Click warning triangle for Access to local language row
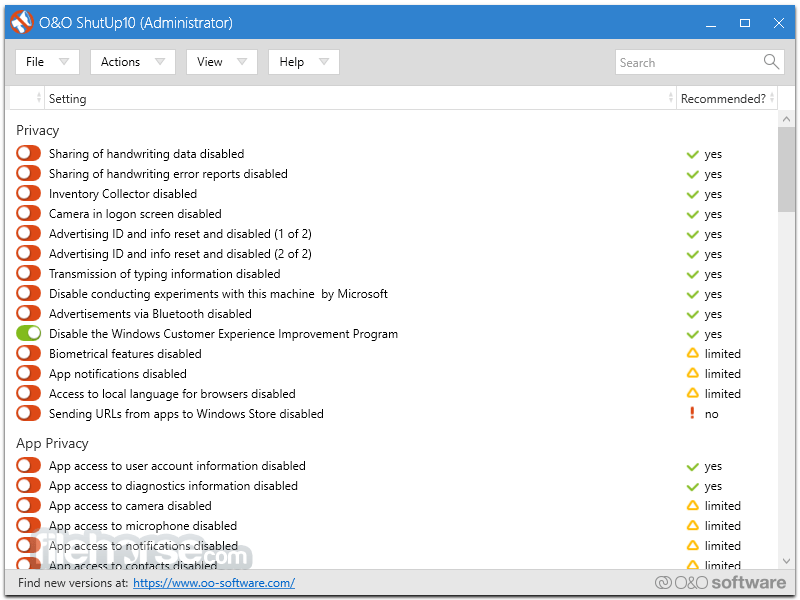This screenshot has height=600, width=800. click(692, 393)
